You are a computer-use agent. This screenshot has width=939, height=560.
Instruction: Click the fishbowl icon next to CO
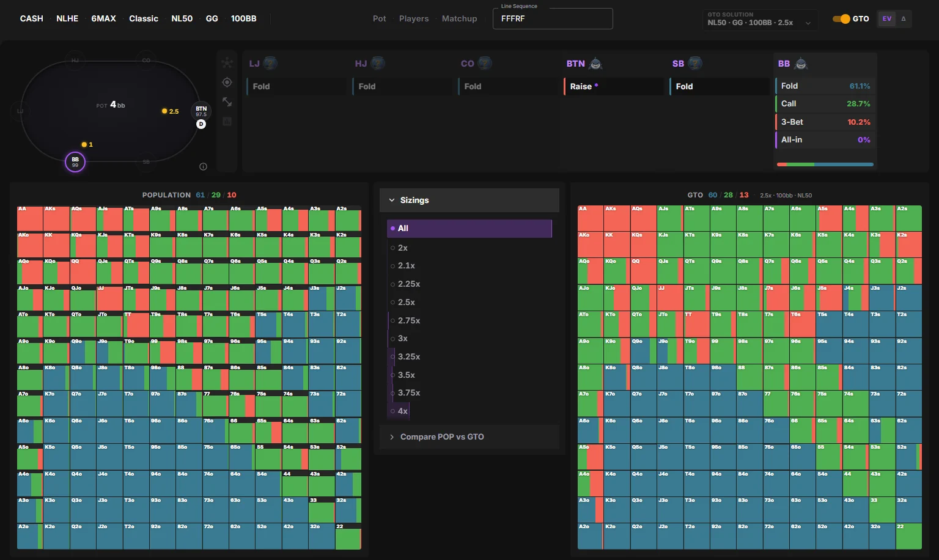484,63
